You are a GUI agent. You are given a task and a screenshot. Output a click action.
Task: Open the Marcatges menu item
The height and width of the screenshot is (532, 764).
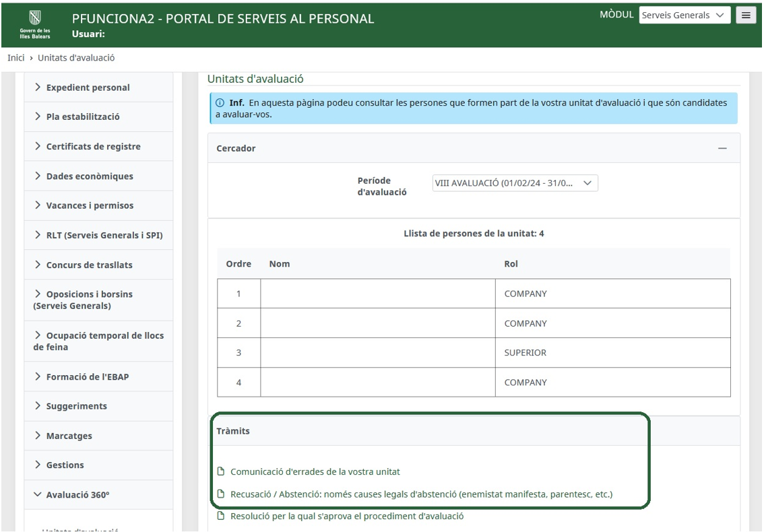coord(69,436)
